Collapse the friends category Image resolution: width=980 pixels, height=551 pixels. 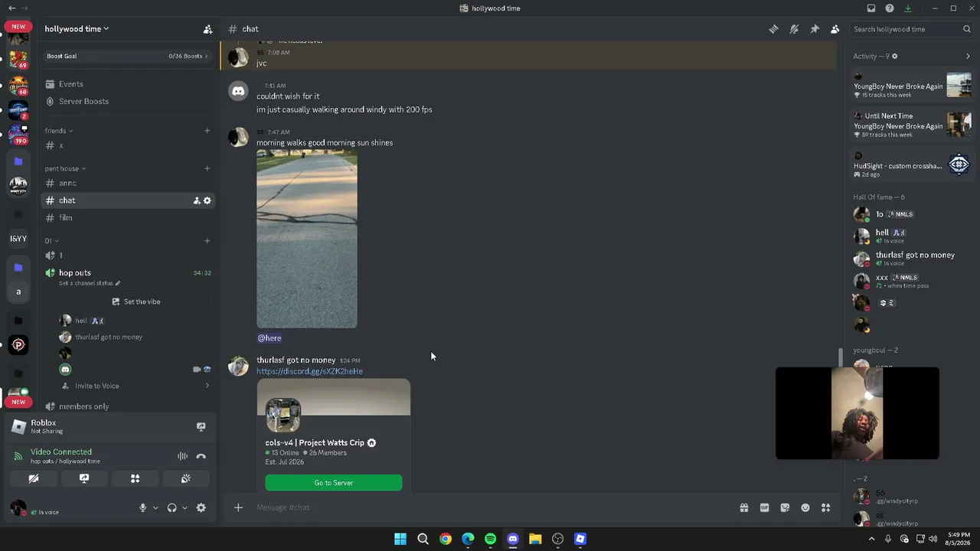coord(58,131)
